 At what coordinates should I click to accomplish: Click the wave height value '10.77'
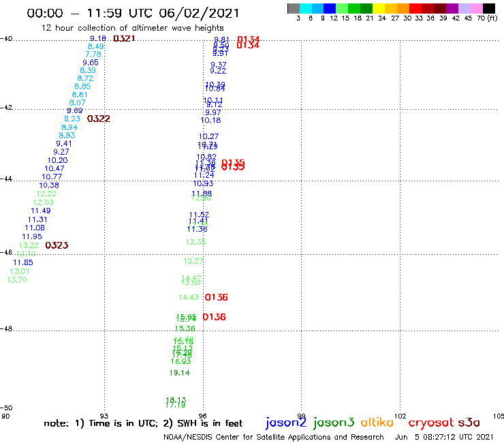tap(52, 177)
